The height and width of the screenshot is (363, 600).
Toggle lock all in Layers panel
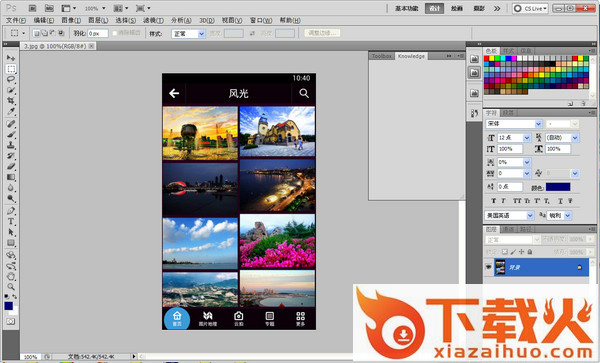(x=530, y=252)
